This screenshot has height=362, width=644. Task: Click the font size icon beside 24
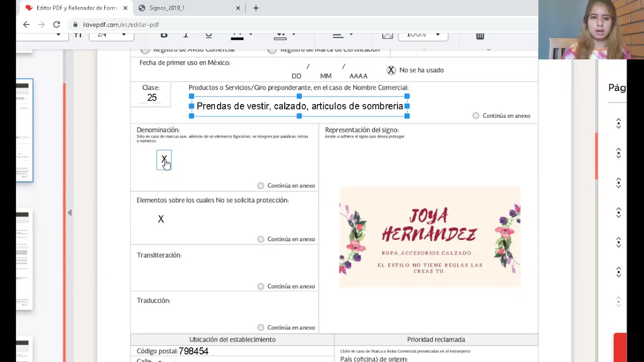[x=78, y=35]
